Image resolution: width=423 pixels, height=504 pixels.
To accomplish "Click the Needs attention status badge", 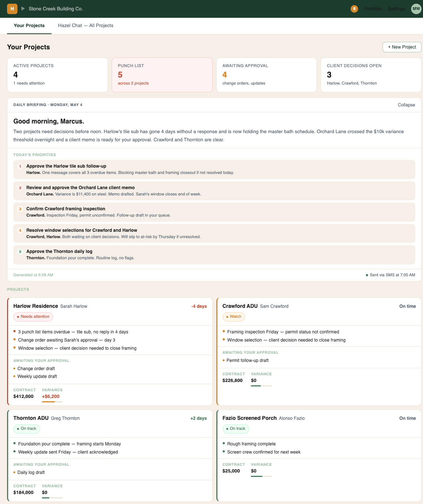I will pyautogui.click(x=33, y=317).
